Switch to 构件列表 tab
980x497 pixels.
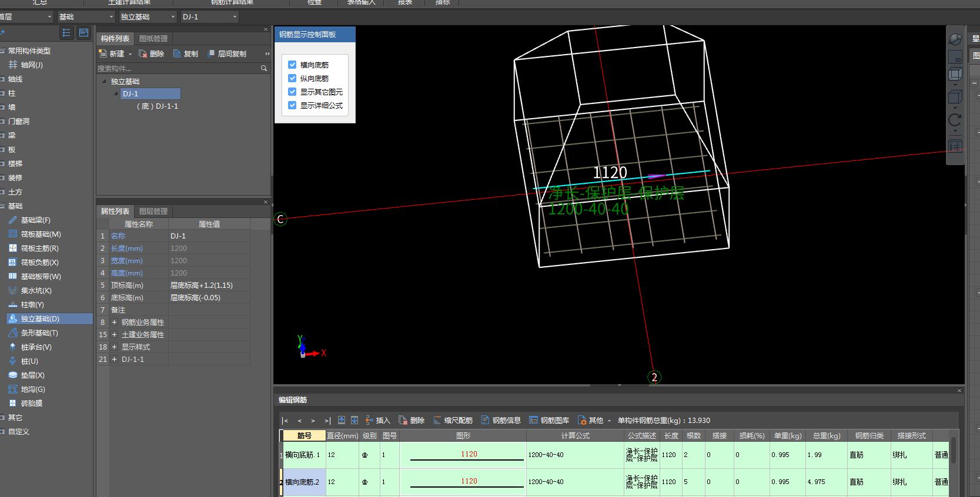click(115, 39)
